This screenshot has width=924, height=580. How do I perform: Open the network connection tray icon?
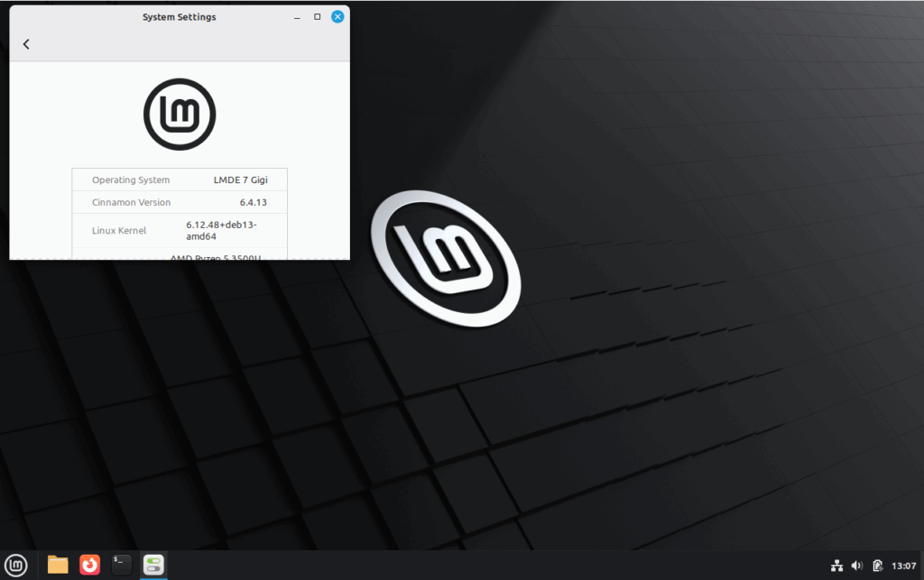click(x=836, y=566)
